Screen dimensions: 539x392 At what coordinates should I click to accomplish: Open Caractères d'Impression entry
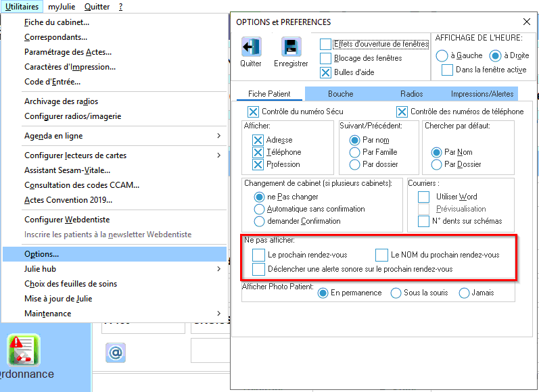pyautogui.click(x=114, y=67)
